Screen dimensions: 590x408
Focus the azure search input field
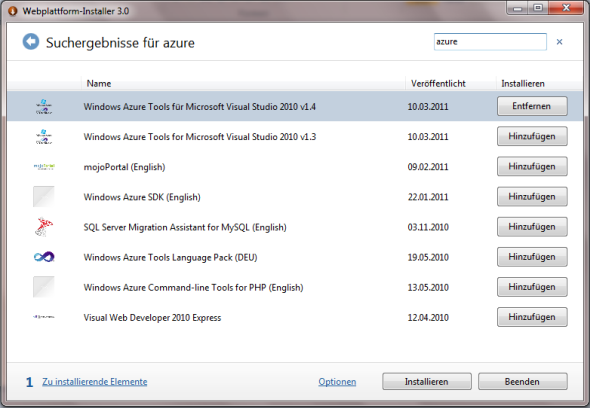(490, 42)
